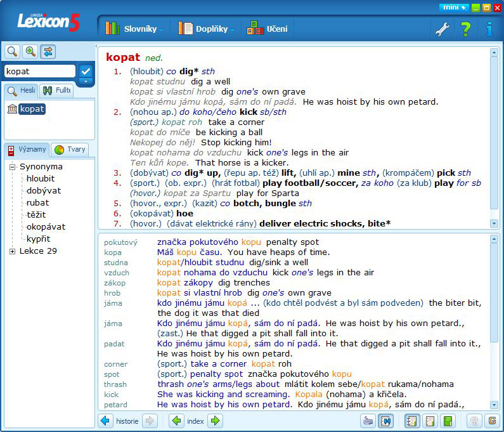
Task: Open help via green question mark
Action: [465, 29]
